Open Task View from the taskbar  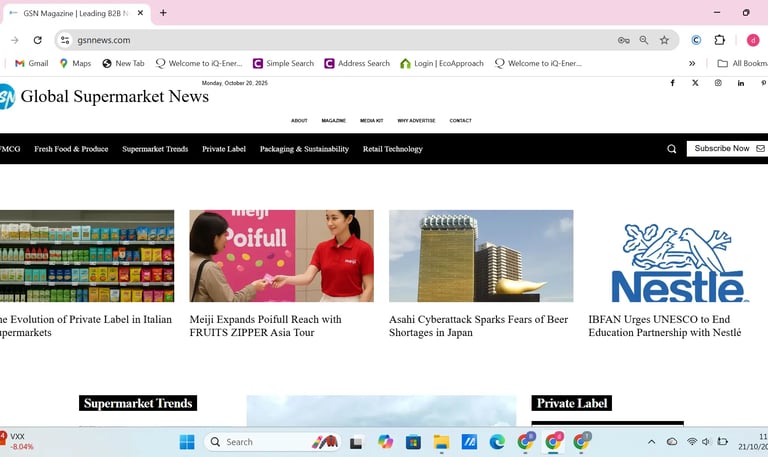coord(356,442)
